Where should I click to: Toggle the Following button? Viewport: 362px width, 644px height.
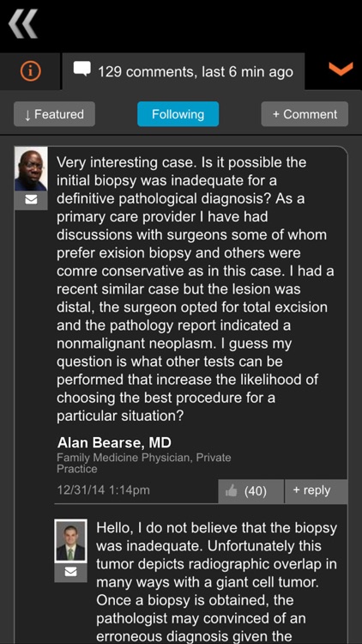tap(178, 114)
